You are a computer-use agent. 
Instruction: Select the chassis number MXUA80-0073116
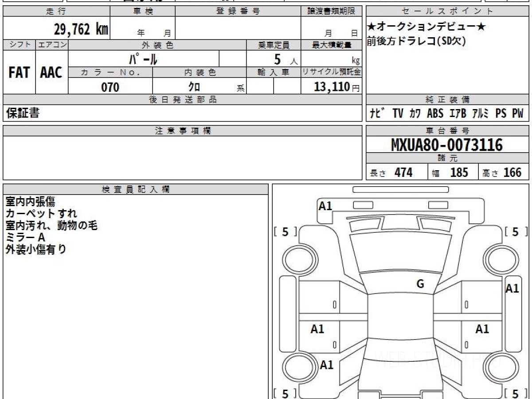[447, 145]
